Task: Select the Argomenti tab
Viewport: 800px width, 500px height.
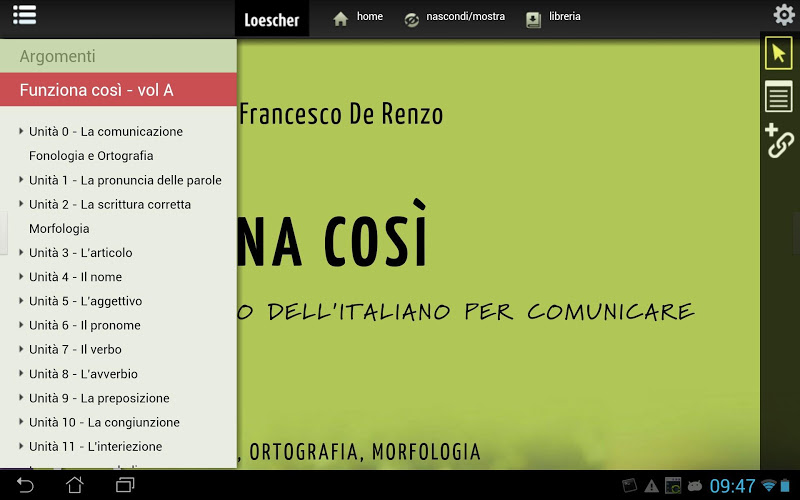Action: (118, 56)
